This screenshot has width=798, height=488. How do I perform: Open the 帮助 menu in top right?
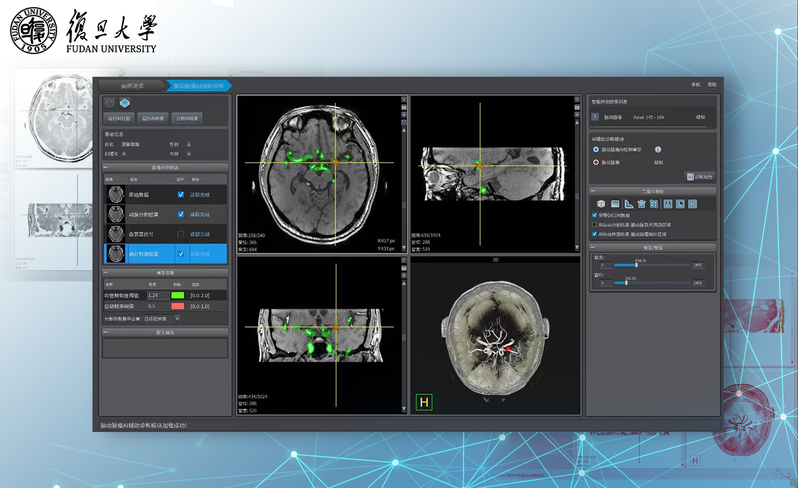coord(712,85)
